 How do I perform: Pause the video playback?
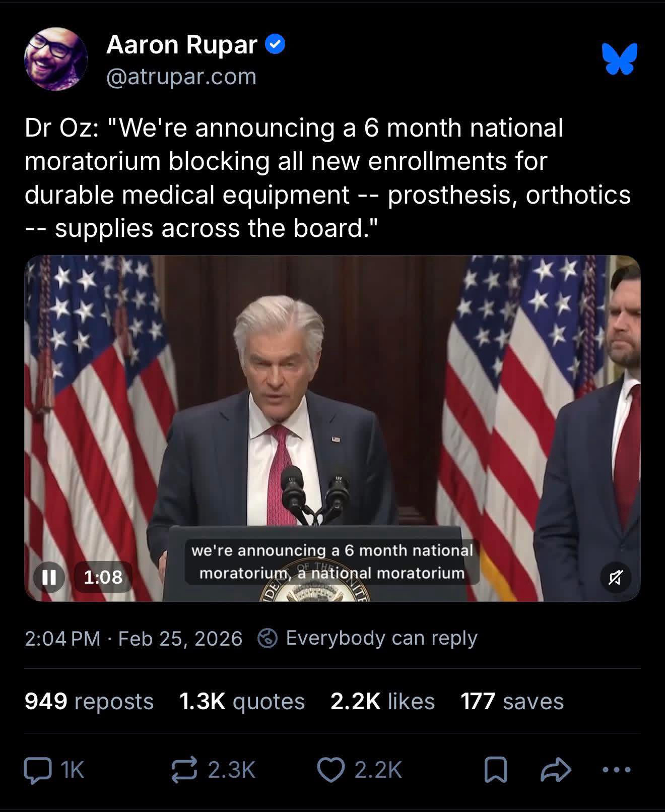(x=49, y=577)
